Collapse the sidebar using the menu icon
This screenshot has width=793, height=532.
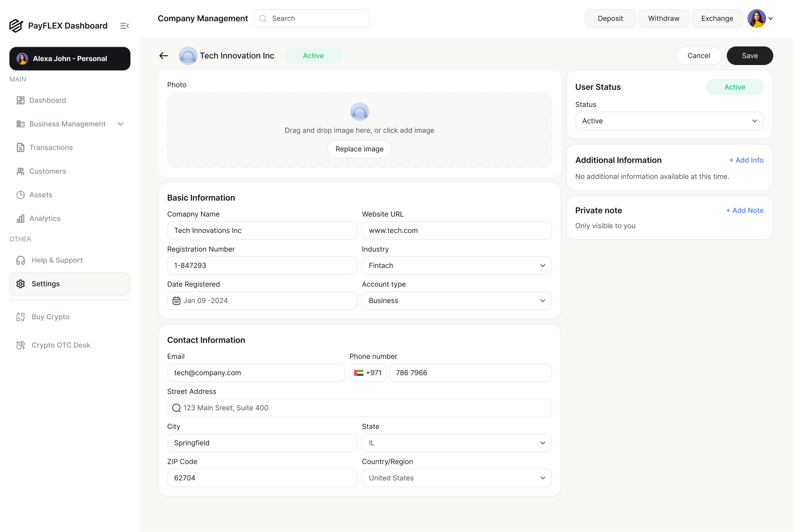125,26
